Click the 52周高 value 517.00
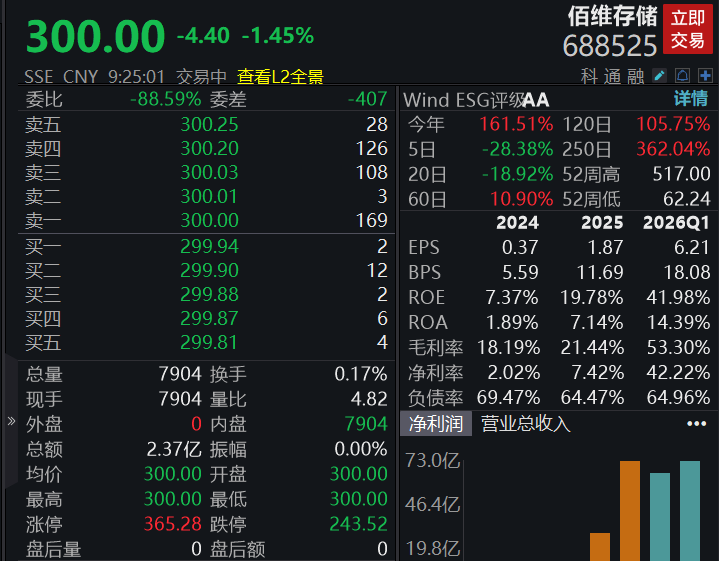The image size is (719, 561). coord(681,174)
